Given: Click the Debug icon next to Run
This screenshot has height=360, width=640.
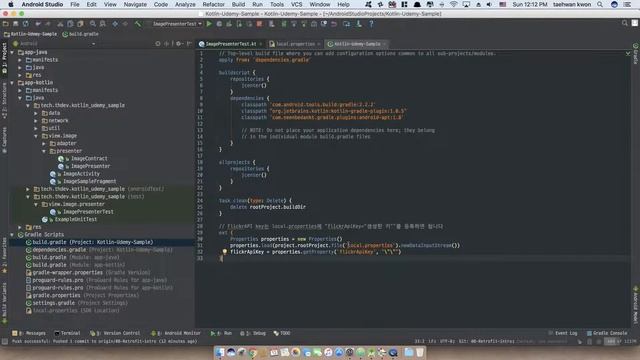Looking at the screenshot, I should (219, 24).
